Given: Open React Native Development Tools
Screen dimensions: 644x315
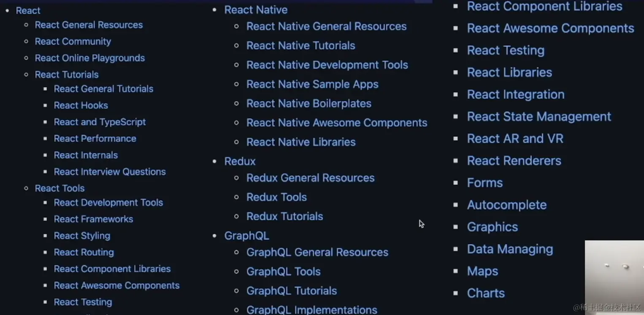Looking at the screenshot, I should pyautogui.click(x=327, y=65).
